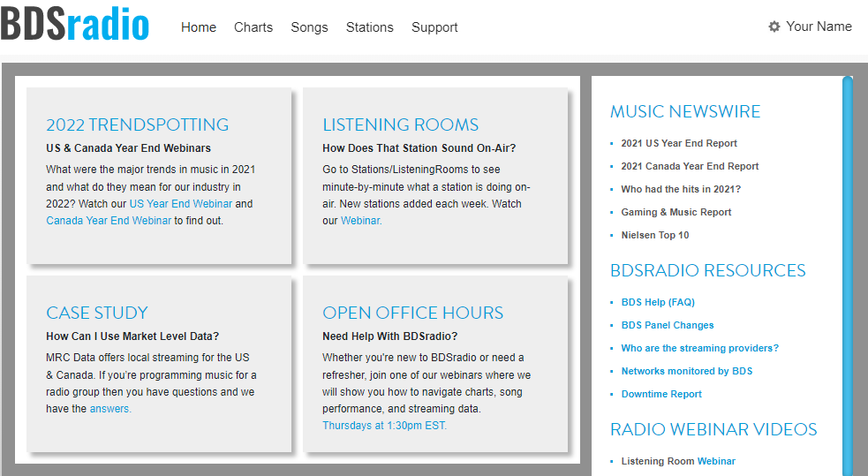Follow the Case Study answers link

click(110, 409)
